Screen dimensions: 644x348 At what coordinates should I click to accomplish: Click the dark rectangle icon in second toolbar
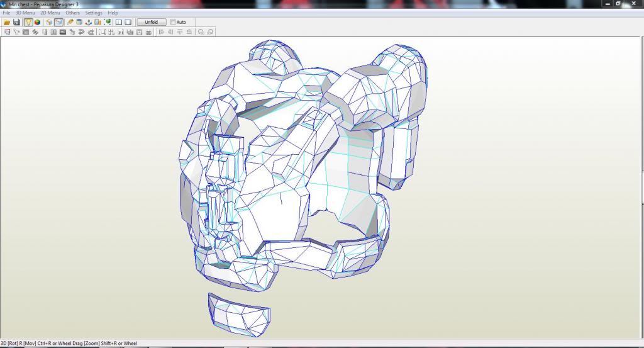coord(63,32)
